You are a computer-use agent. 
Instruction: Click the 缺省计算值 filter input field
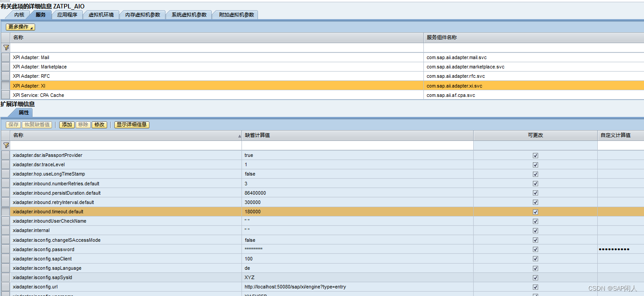358,146
